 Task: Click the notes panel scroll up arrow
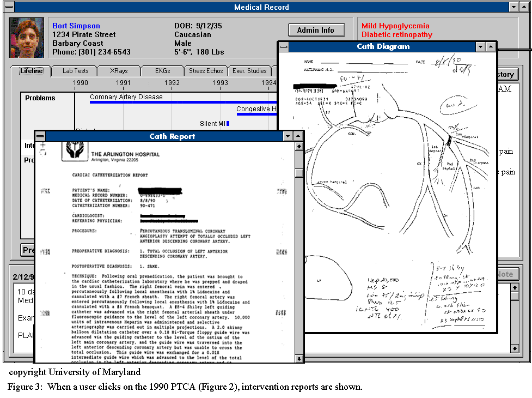pyautogui.click(x=515, y=288)
